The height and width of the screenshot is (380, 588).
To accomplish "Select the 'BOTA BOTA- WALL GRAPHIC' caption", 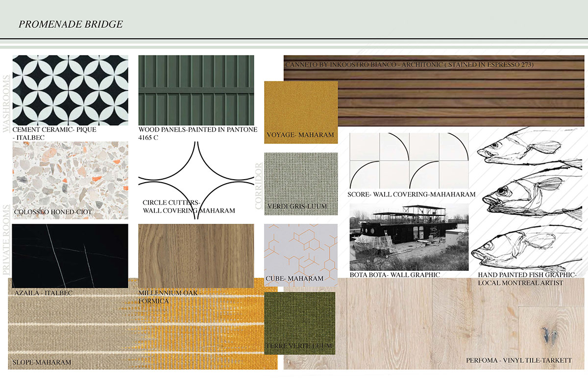I will [395, 275].
